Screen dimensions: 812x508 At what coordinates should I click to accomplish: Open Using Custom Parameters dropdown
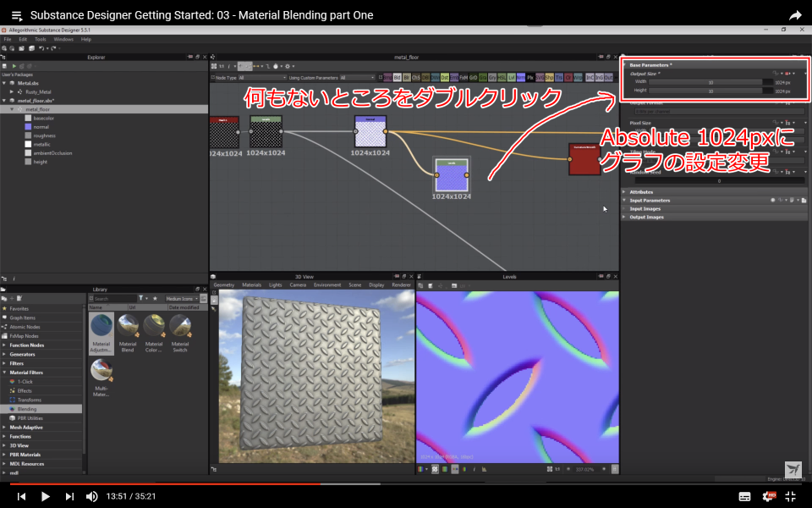click(x=357, y=78)
